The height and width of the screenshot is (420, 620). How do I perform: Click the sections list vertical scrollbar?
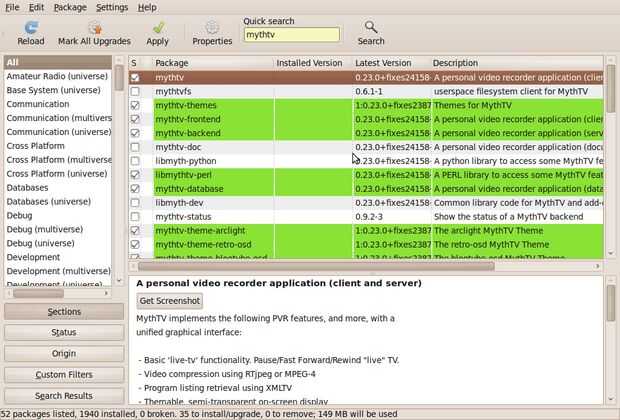pyautogui.click(x=119, y=78)
